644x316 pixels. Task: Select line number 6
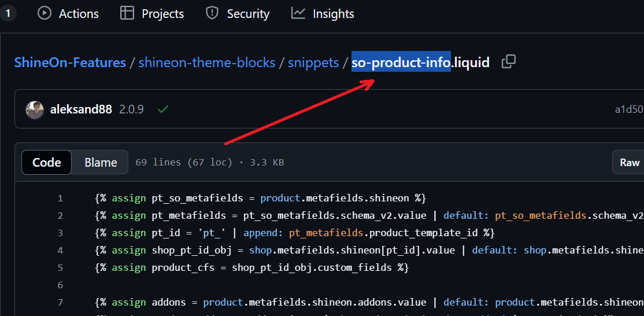tap(60, 285)
